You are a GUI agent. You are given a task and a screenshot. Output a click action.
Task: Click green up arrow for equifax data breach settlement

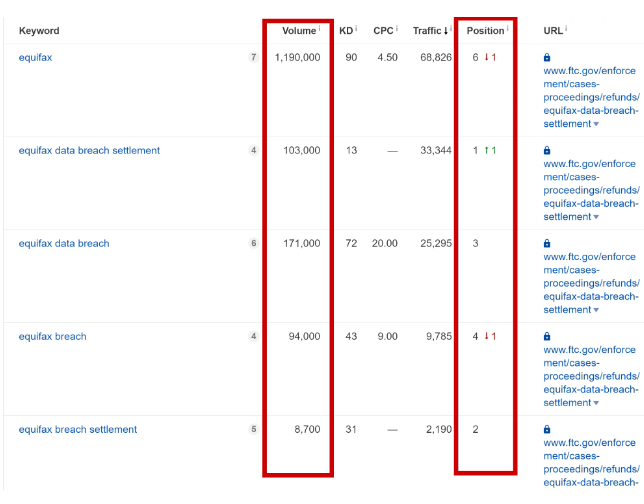(486, 150)
